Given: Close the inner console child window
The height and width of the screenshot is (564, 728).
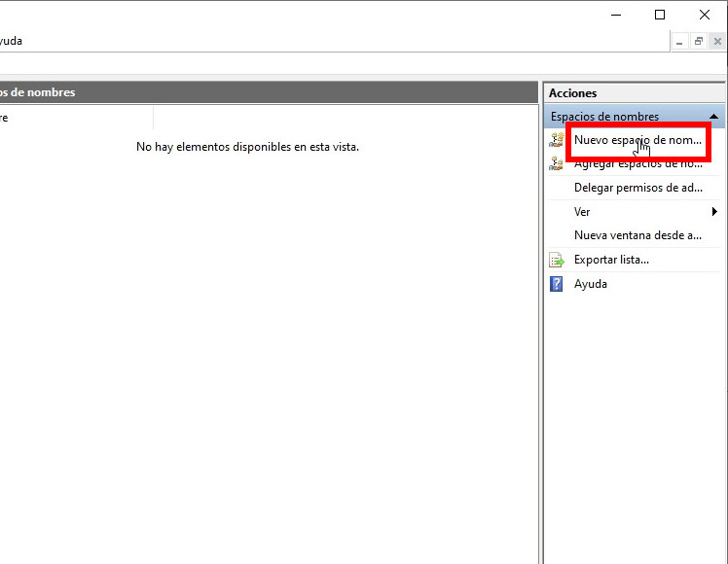Looking at the screenshot, I should tap(717, 42).
